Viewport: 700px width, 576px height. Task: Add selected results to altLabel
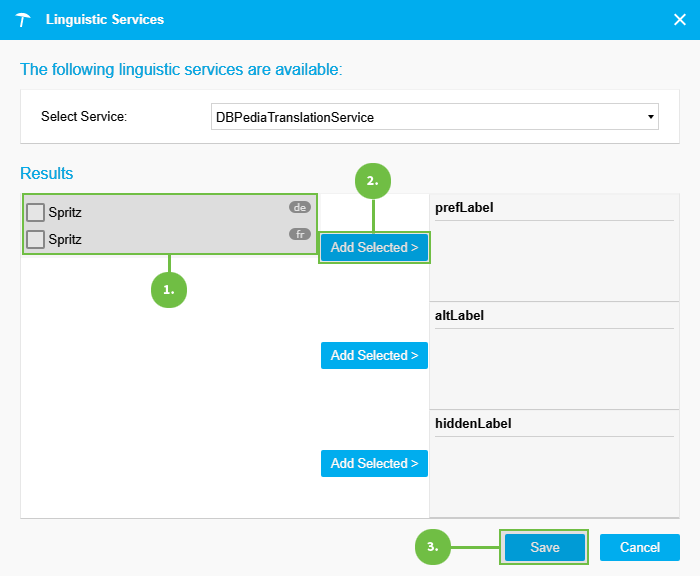tap(374, 355)
